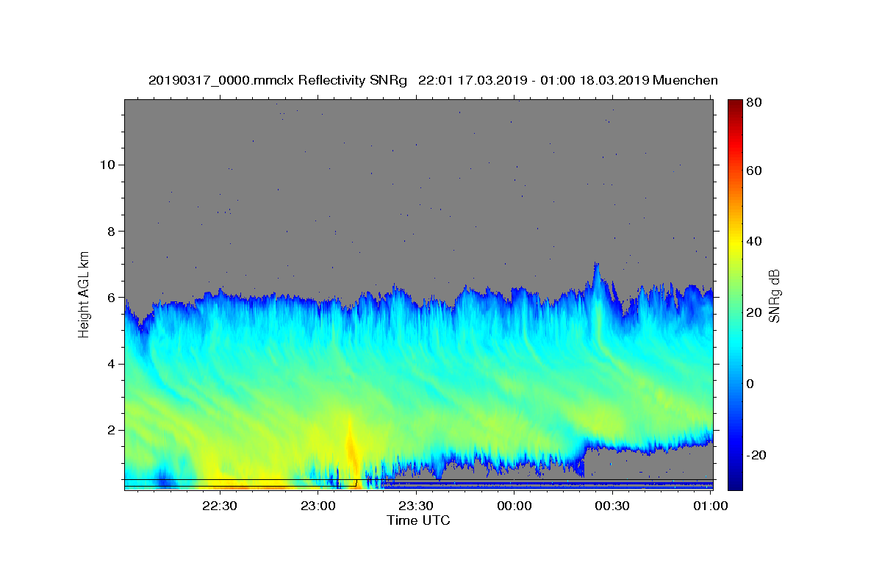The height and width of the screenshot is (588, 882).
Task: Click the colorbar value 0
Action: tap(752, 383)
